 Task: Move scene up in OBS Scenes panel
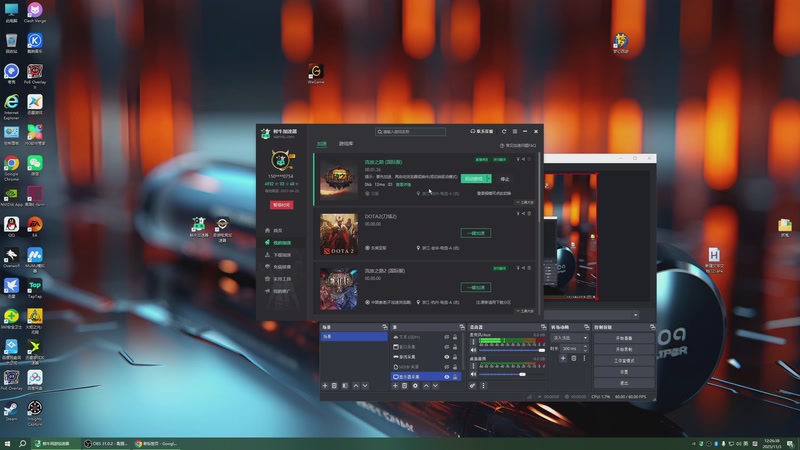point(356,386)
